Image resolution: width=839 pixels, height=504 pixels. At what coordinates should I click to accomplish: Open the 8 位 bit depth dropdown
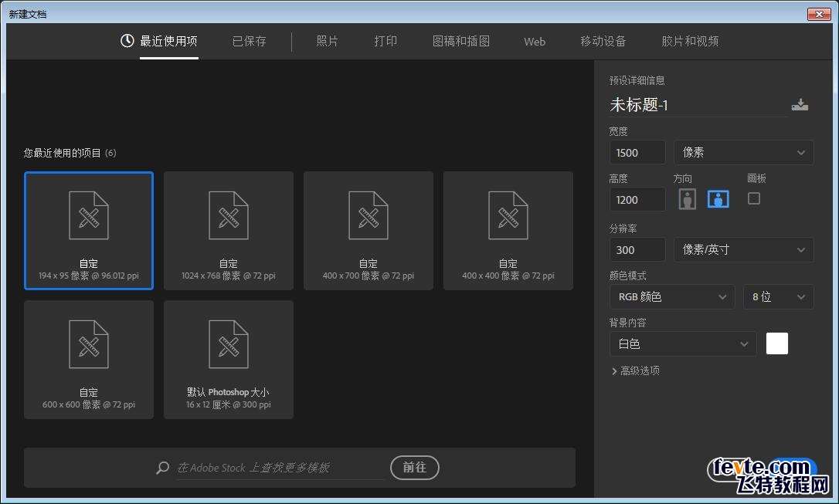(x=779, y=296)
